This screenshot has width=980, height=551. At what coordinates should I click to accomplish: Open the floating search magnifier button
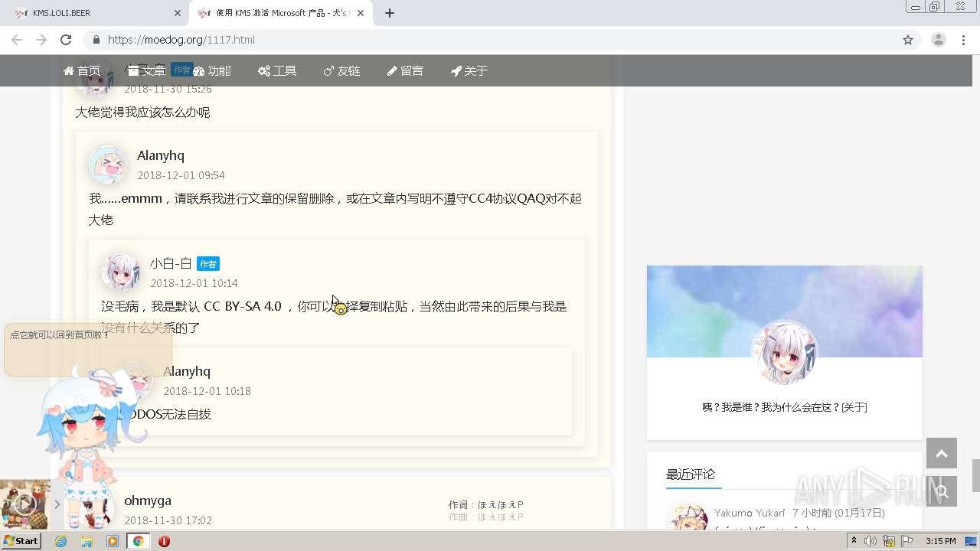tap(942, 491)
